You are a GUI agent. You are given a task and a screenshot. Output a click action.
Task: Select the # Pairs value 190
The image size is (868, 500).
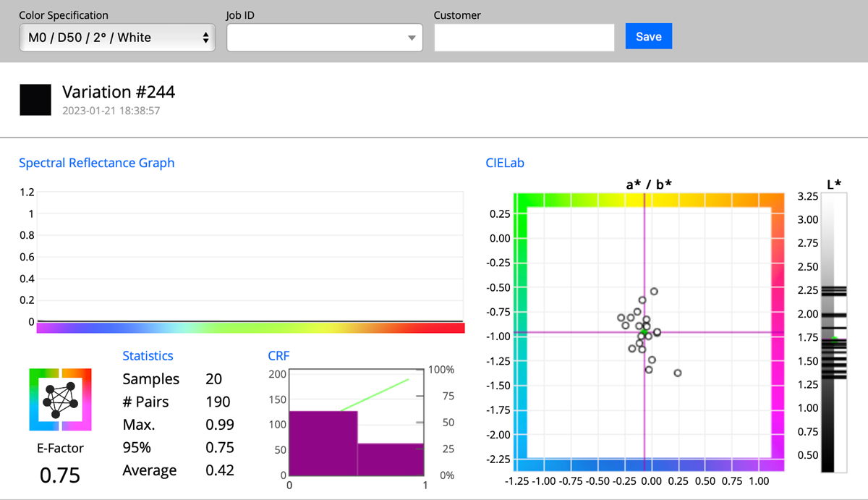click(x=218, y=402)
